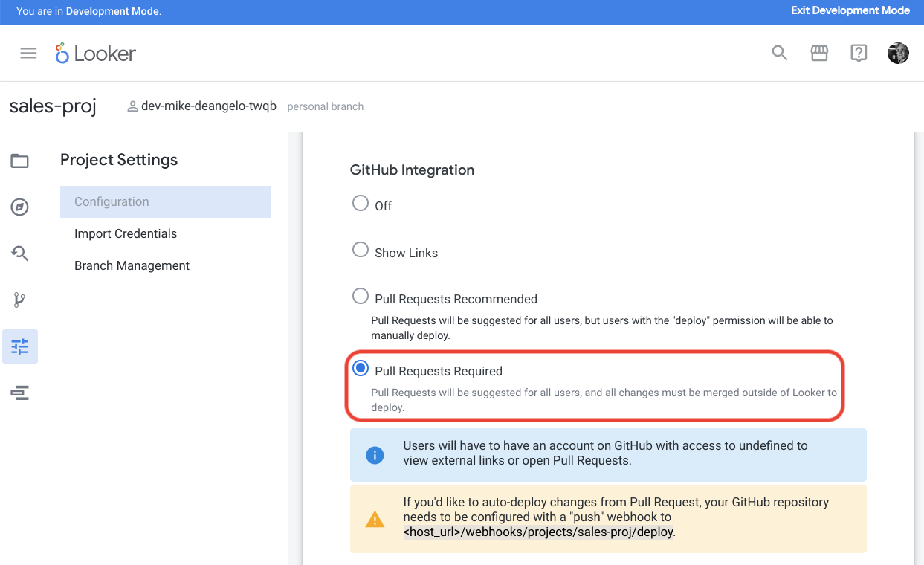The width and height of the screenshot is (924, 565).
Task: Choose Pull Requests Recommended radio button
Action: 361,297
